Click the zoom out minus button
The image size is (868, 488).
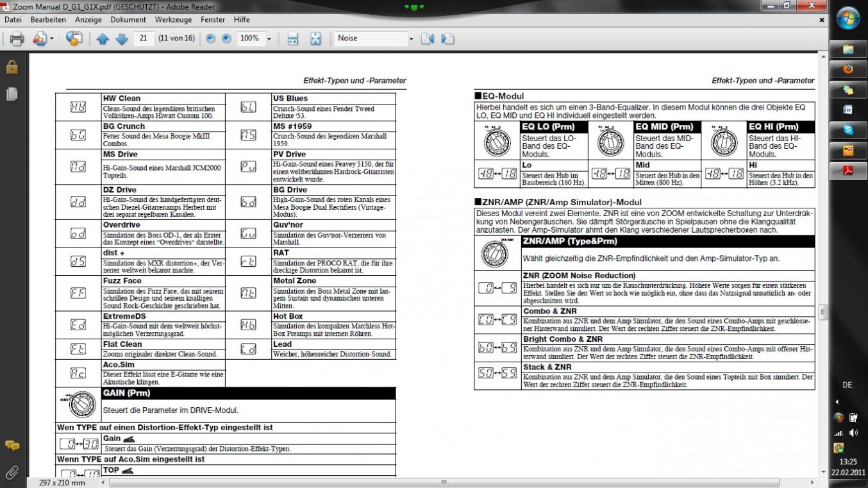210,38
